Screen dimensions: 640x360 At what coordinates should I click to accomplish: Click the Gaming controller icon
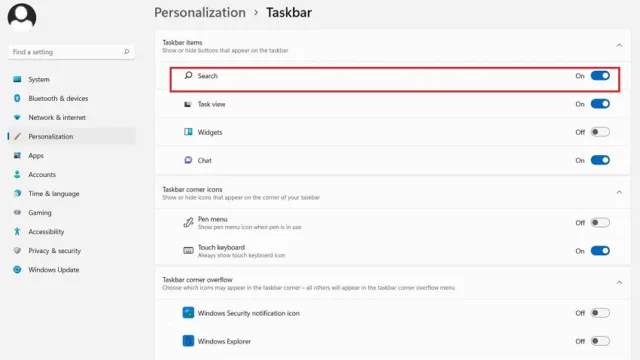[17, 213]
